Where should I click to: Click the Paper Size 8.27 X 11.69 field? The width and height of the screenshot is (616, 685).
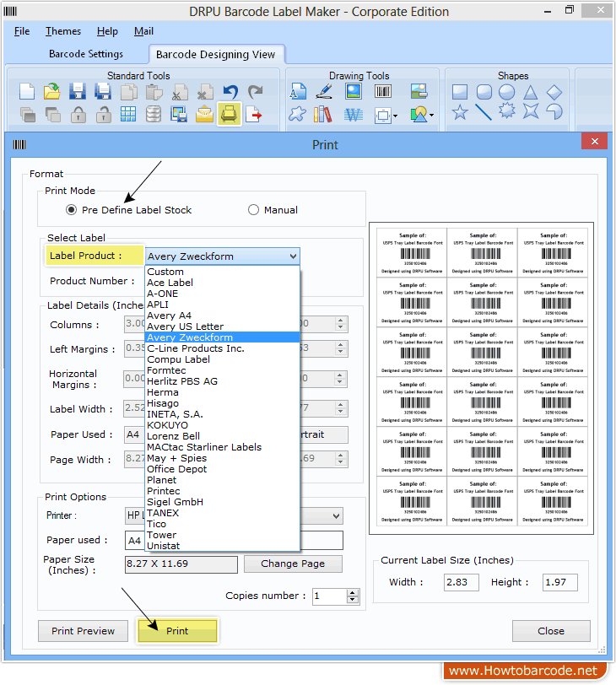[x=181, y=564]
